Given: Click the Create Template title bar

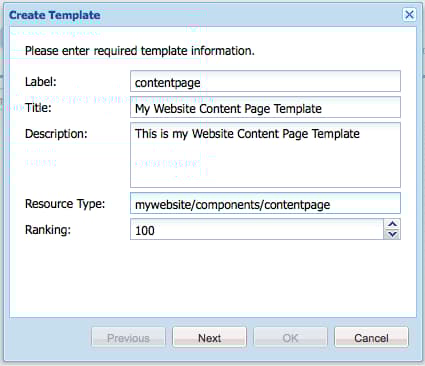Looking at the screenshot, I should [x=203, y=15].
